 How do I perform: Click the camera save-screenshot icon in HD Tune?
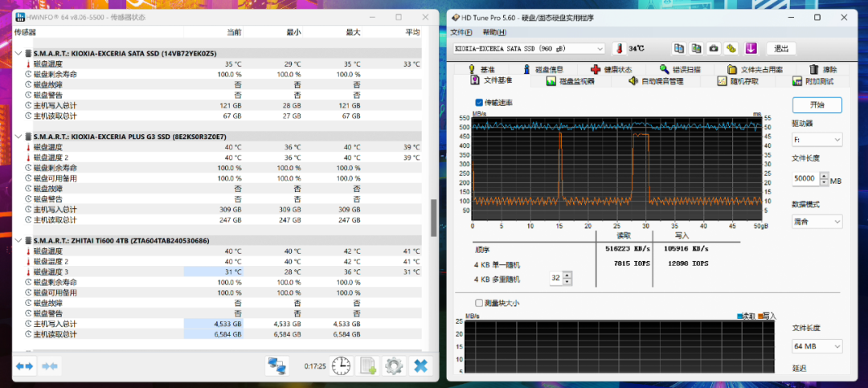tap(714, 48)
